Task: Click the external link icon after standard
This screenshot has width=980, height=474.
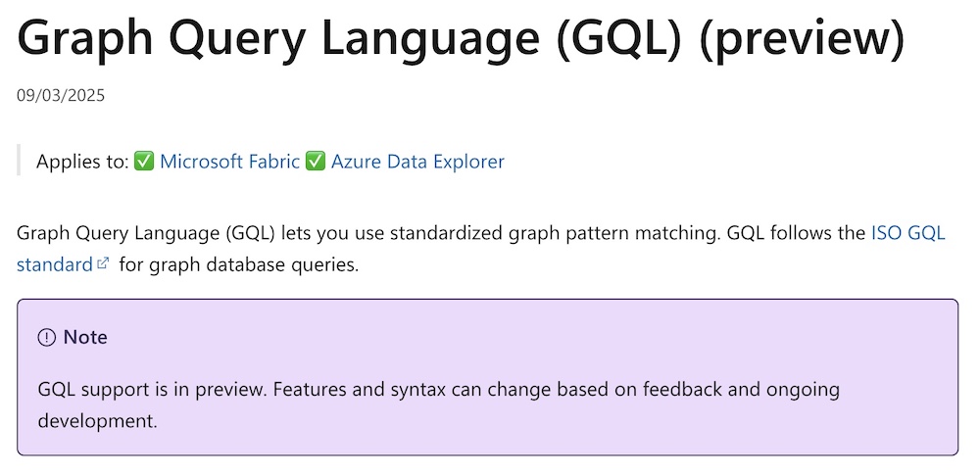Action: pos(103,263)
